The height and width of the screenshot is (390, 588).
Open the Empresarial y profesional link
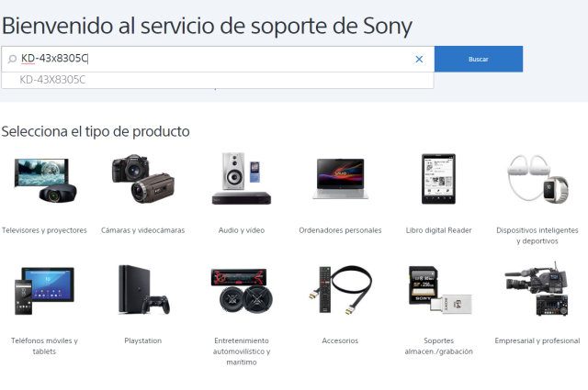tap(537, 340)
